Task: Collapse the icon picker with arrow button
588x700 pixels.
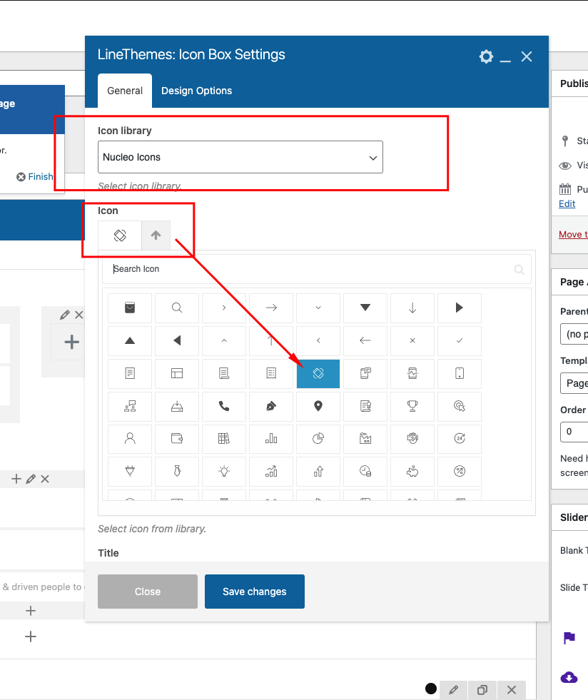Action: (156, 235)
